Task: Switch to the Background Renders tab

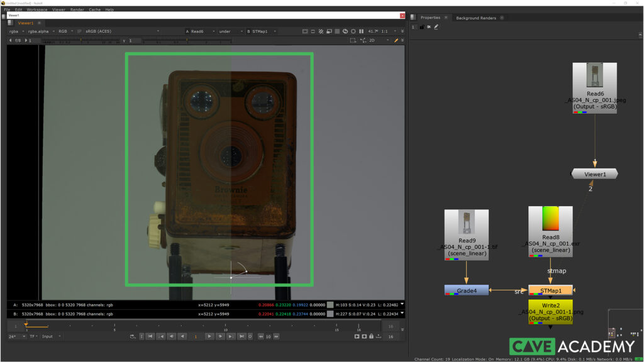Action: tap(476, 18)
